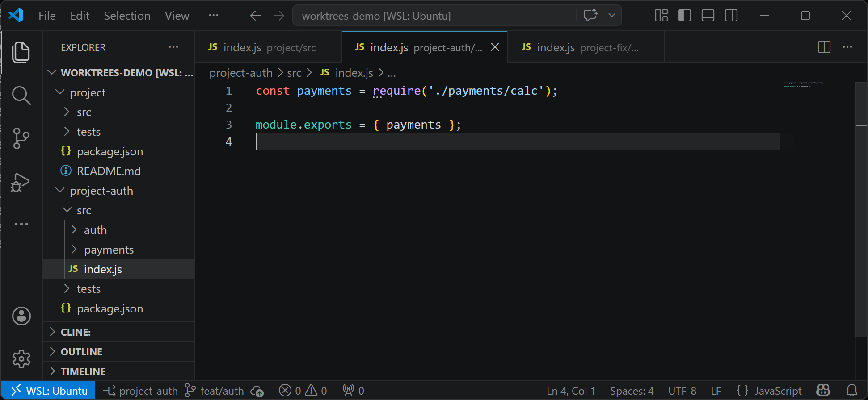Click the feat/auth branch in status bar
868x400 pixels.
point(215,391)
